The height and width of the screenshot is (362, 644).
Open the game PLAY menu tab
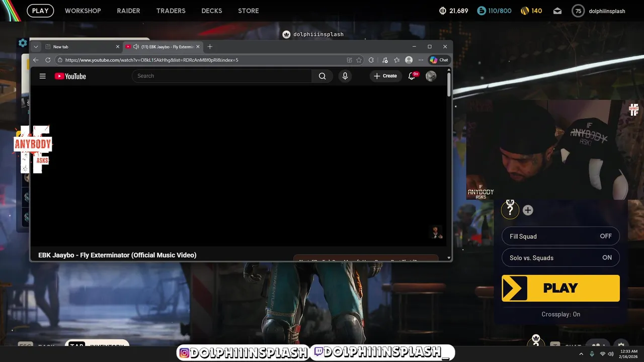point(40,11)
